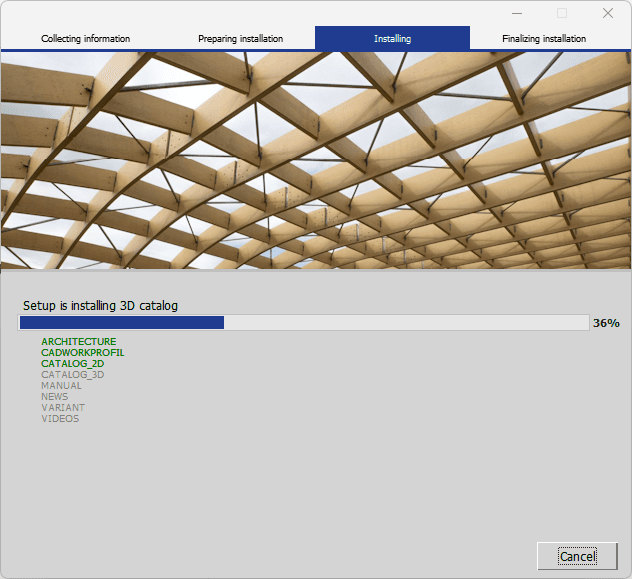Select the VARIANT list entry

[x=63, y=408]
